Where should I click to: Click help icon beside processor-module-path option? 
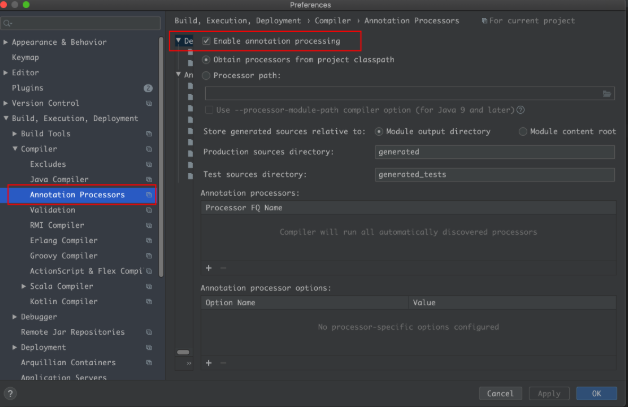(x=521, y=110)
